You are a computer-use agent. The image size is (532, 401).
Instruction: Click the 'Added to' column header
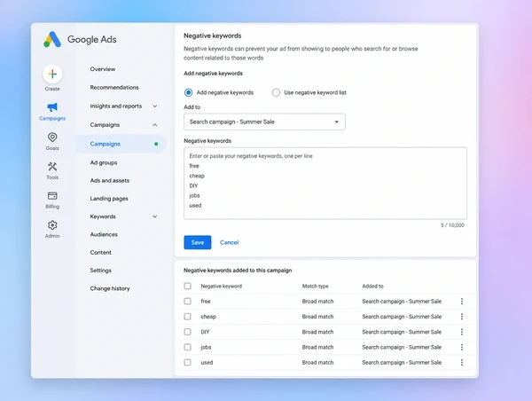click(x=372, y=286)
